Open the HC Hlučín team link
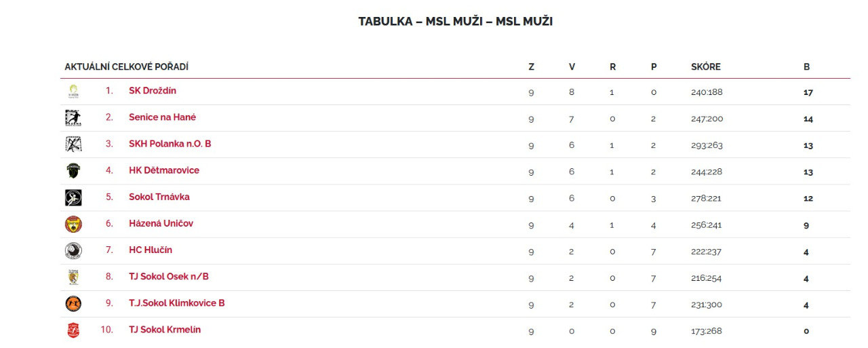 point(151,250)
